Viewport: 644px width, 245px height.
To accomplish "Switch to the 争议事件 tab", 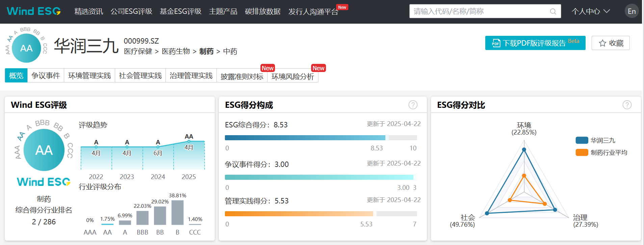I will coord(46,76).
